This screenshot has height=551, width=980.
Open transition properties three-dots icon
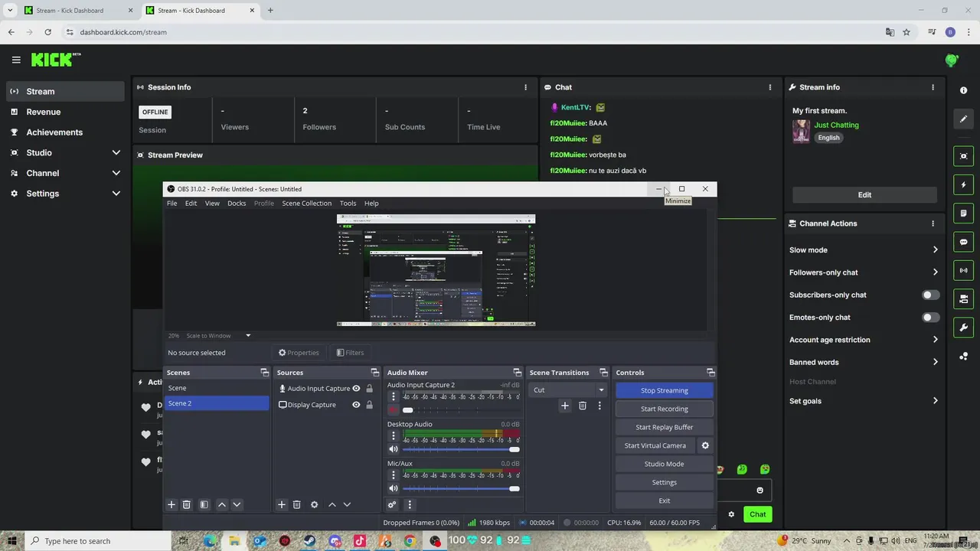click(599, 406)
